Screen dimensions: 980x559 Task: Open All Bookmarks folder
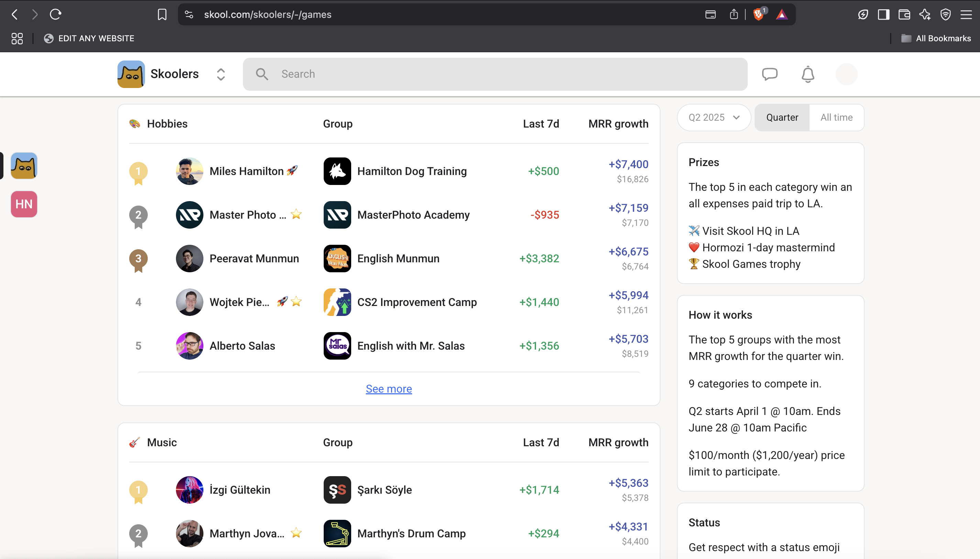pos(936,39)
